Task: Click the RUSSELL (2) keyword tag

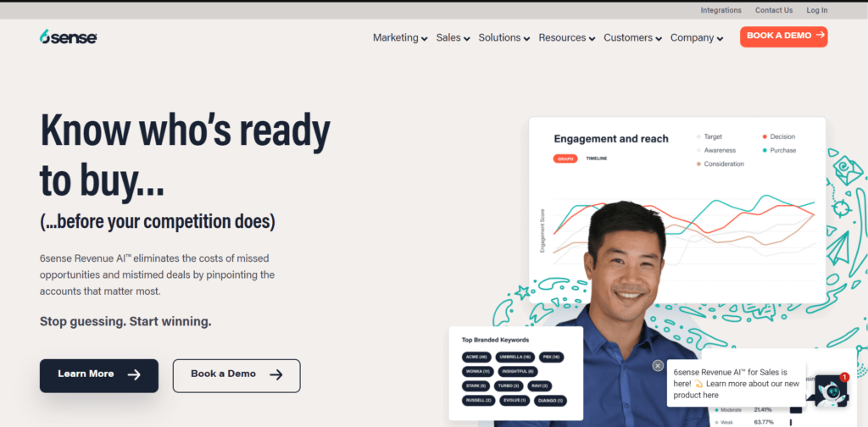Action: click(479, 401)
